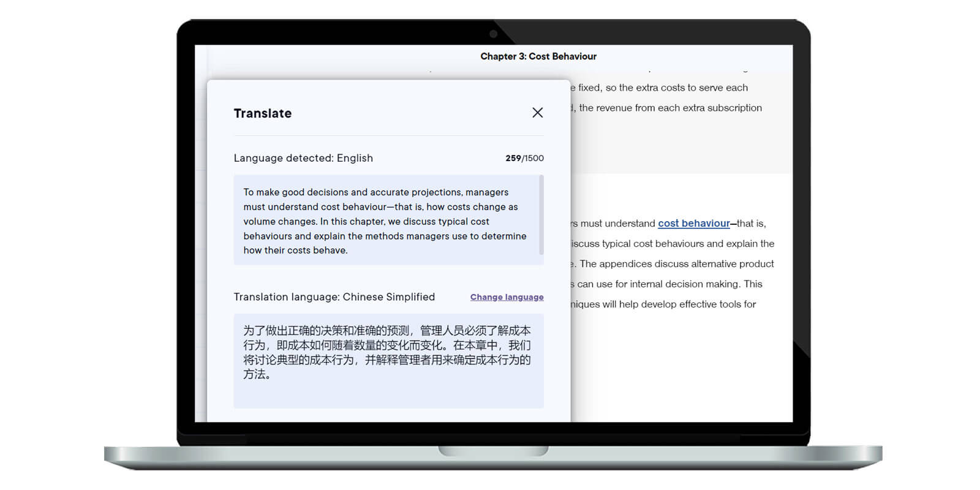This screenshot has height=490, width=980.
Task: Click the line about internal decision making
Action: [668, 284]
